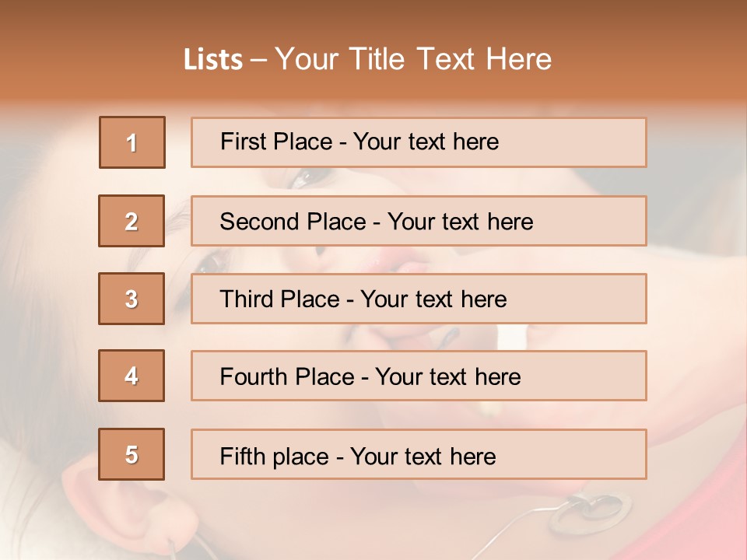Click the words 'Second Place' in second bar
The height and width of the screenshot is (560, 747).
tap(293, 222)
